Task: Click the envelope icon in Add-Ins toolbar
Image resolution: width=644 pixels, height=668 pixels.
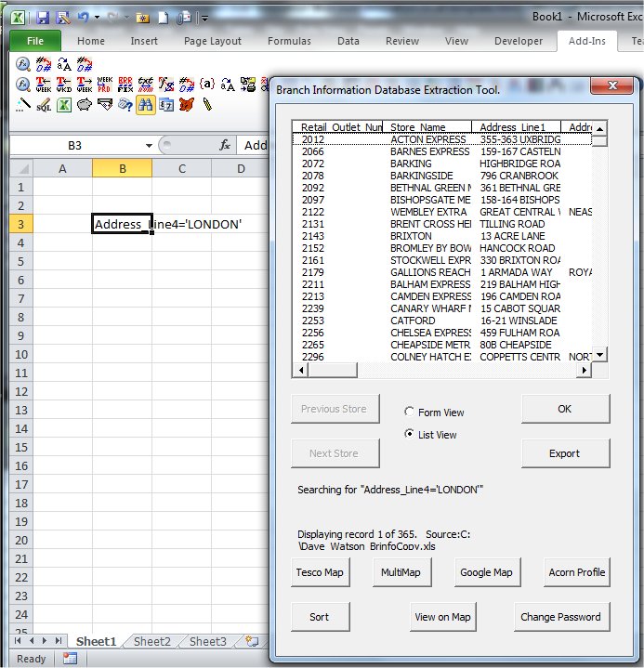Action: [105, 105]
